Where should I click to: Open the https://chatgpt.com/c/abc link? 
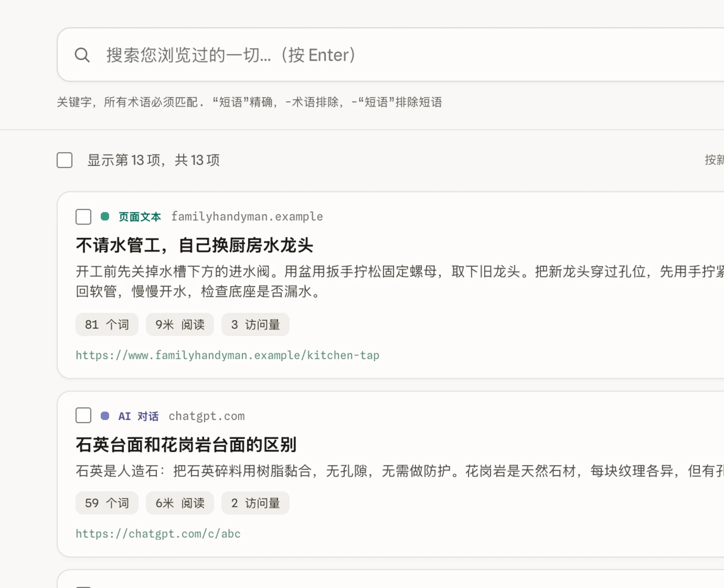[158, 534]
